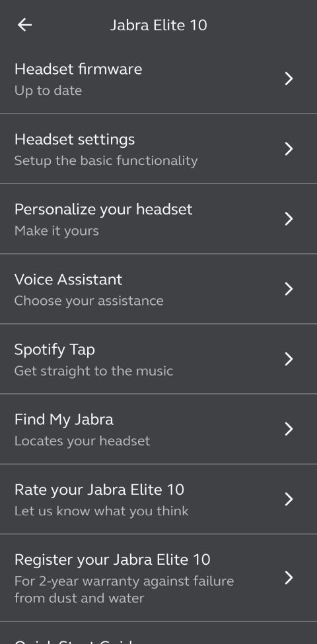Click the chevron beside Headset settings
317x644 pixels.
289,148
